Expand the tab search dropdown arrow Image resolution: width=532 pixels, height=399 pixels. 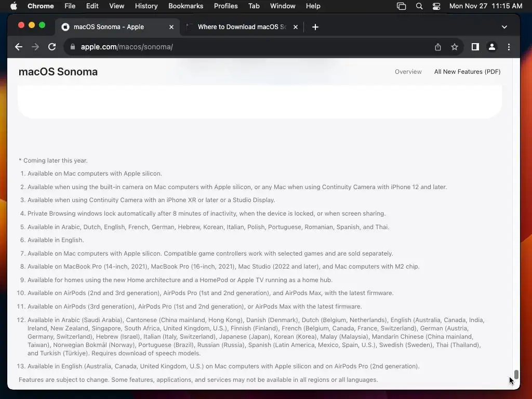504,27
